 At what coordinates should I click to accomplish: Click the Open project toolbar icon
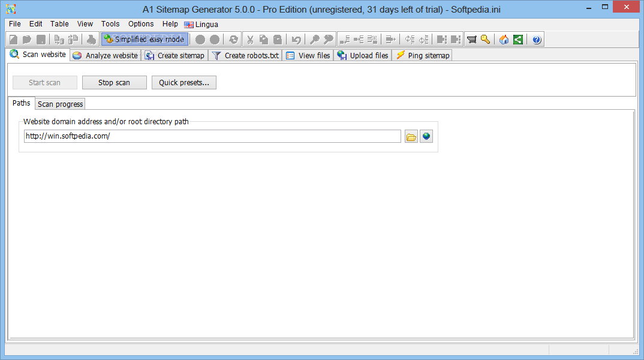pyautogui.click(x=27, y=40)
